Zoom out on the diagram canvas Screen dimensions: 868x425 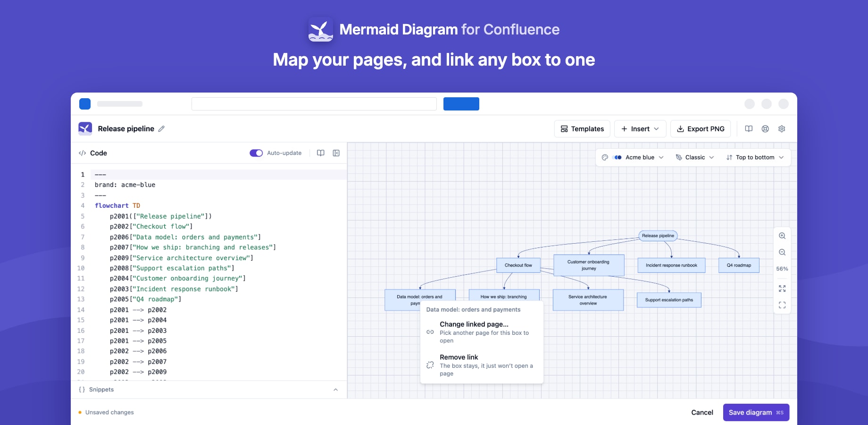point(782,252)
